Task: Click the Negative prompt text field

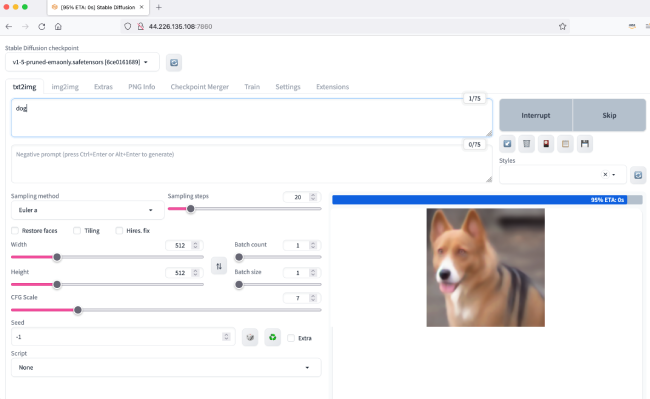Action: pos(252,164)
